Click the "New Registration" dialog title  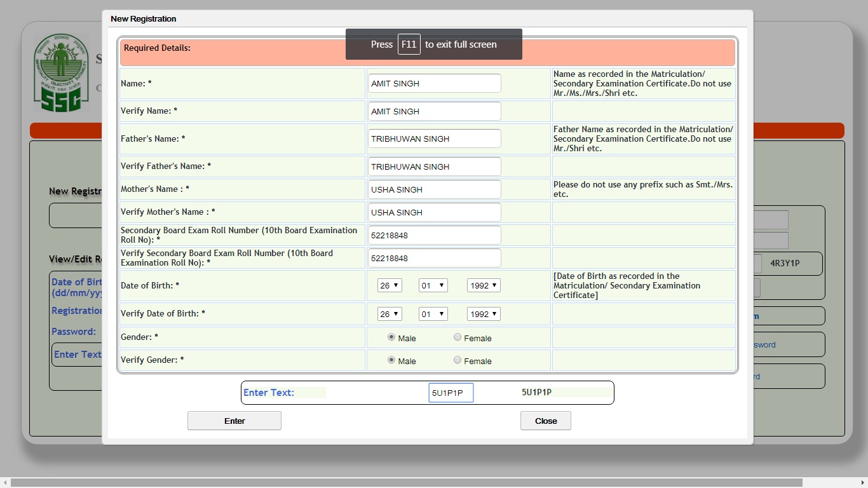tap(144, 19)
